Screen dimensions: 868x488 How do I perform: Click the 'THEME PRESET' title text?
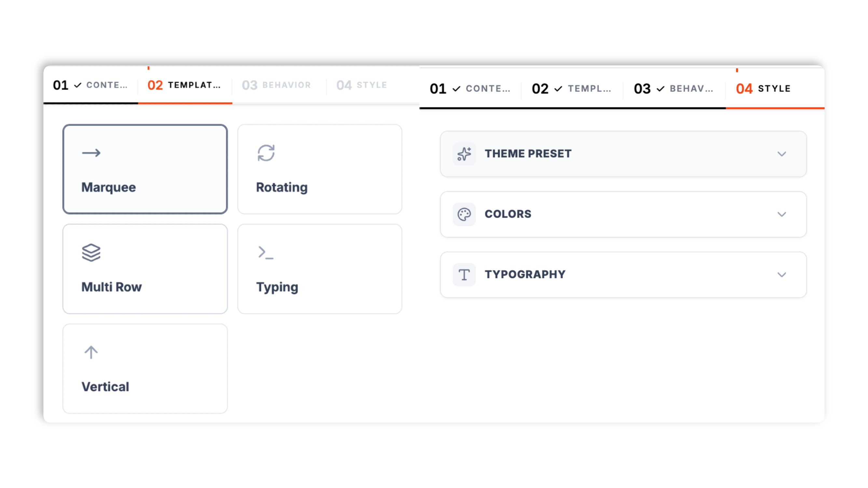pos(528,154)
